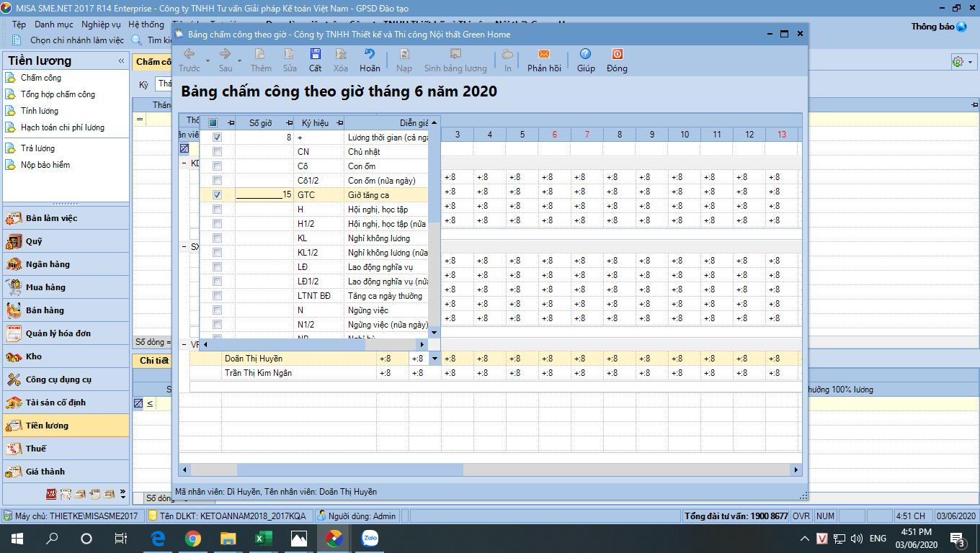This screenshot has height=553, width=980.
Task: Toggle the select-all checkbox in popup header
Action: click(x=213, y=123)
